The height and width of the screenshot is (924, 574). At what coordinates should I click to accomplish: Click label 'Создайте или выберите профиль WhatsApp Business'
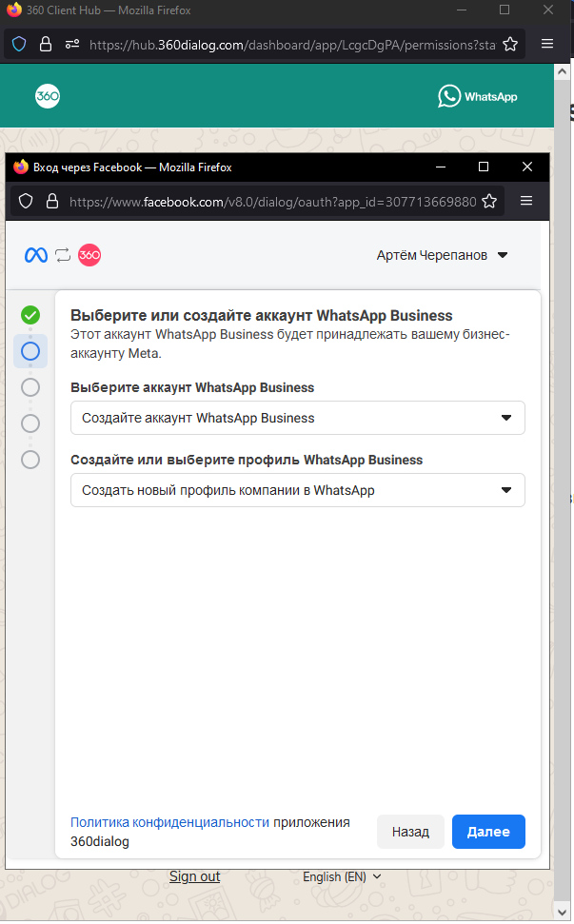[x=247, y=460]
